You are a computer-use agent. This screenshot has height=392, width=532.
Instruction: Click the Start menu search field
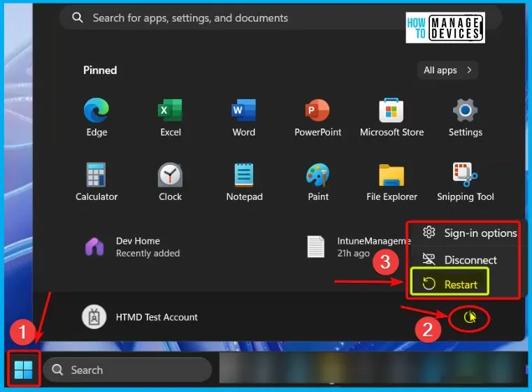pyautogui.click(x=280, y=17)
